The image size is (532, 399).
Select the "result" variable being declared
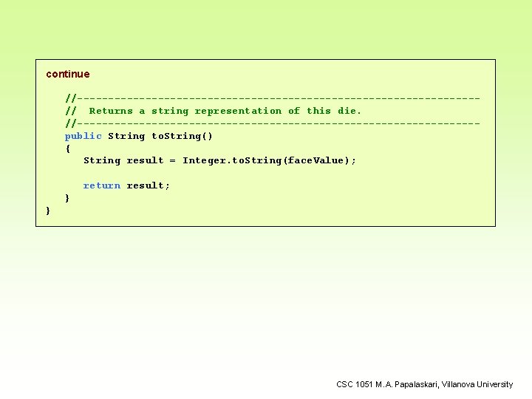tap(145, 160)
